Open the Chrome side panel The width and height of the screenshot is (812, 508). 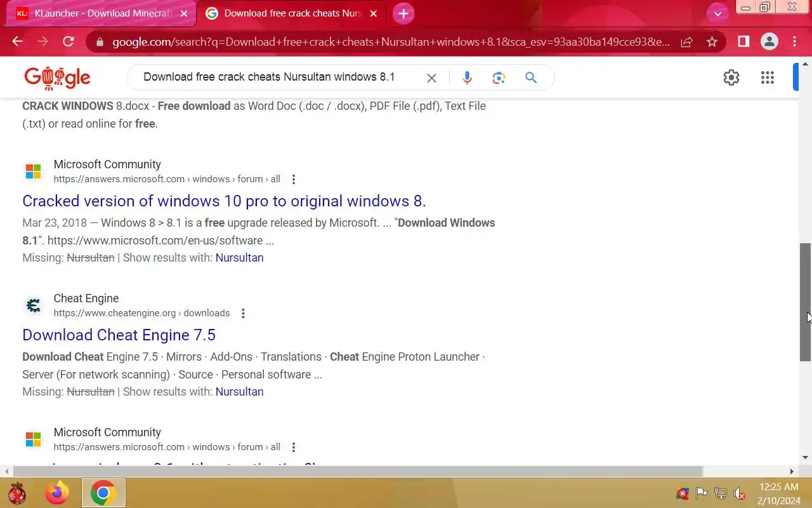743,42
